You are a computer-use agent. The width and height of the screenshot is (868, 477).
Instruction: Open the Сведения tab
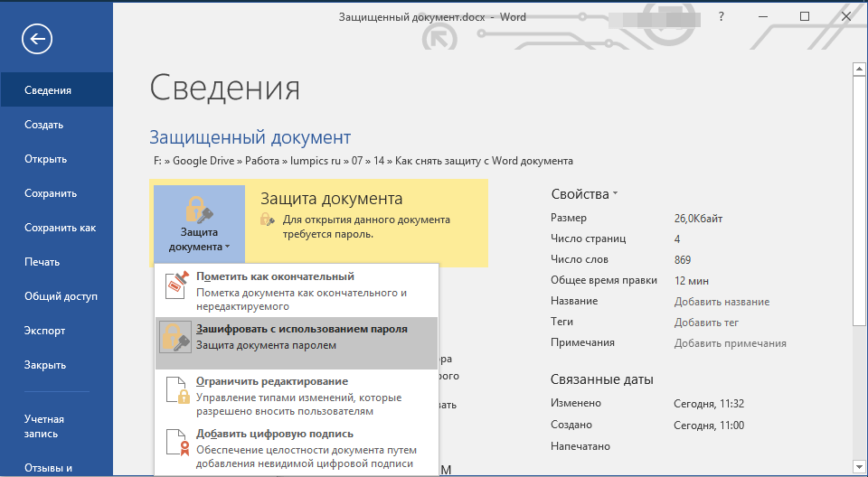click(x=56, y=90)
